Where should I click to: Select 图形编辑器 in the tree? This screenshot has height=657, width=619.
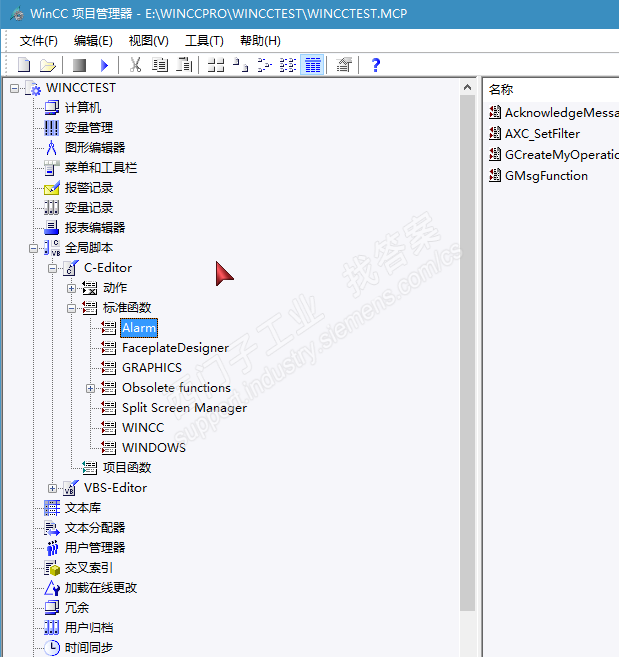click(95, 147)
